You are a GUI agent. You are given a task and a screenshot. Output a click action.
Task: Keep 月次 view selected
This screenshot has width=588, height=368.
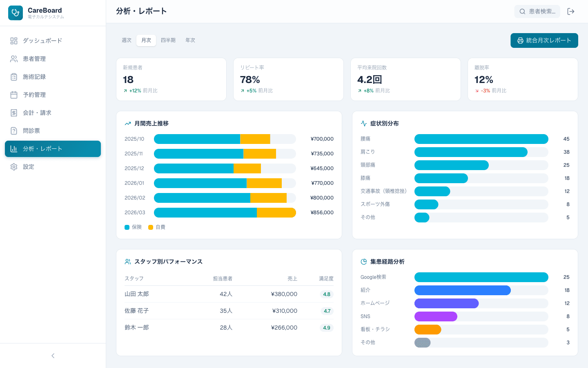(146, 40)
